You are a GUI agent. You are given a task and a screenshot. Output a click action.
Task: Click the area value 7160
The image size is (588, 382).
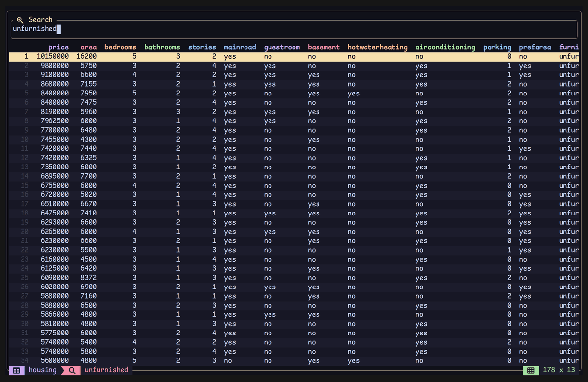tap(89, 296)
